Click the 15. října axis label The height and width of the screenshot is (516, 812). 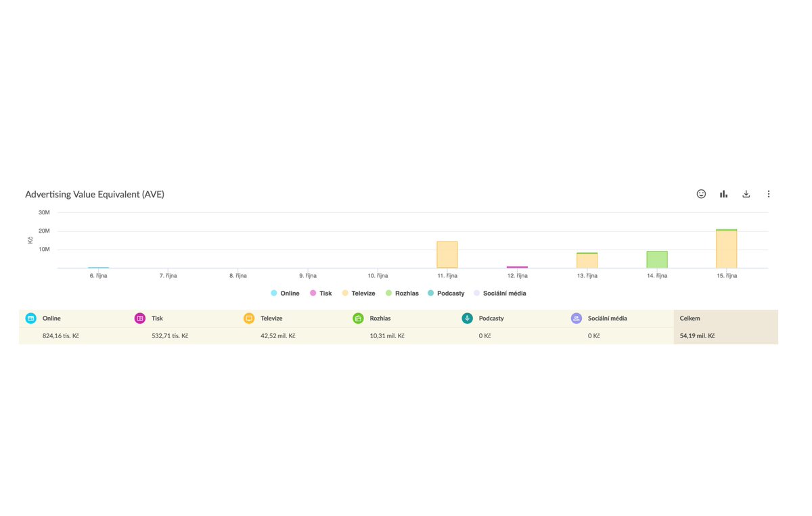(727, 276)
